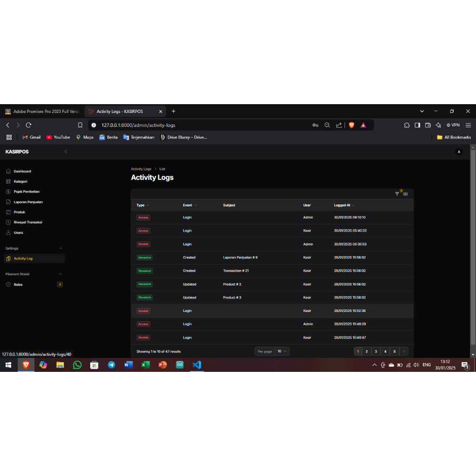
Task: Open the Brave Wallet icon
Action: pos(428,125)
